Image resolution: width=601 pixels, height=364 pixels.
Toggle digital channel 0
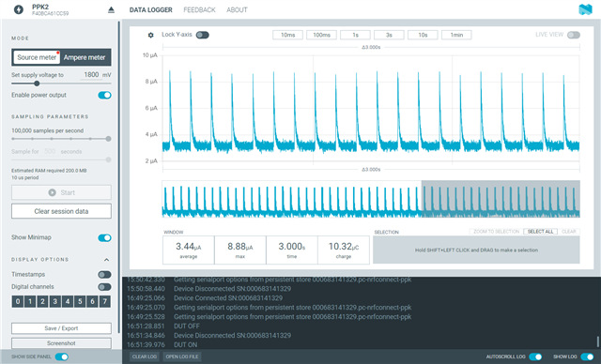(x=18, y=301)
